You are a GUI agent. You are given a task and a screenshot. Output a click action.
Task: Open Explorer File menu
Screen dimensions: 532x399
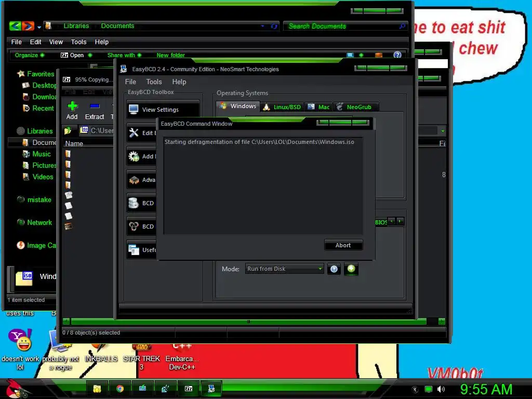[x=16, y=42]
